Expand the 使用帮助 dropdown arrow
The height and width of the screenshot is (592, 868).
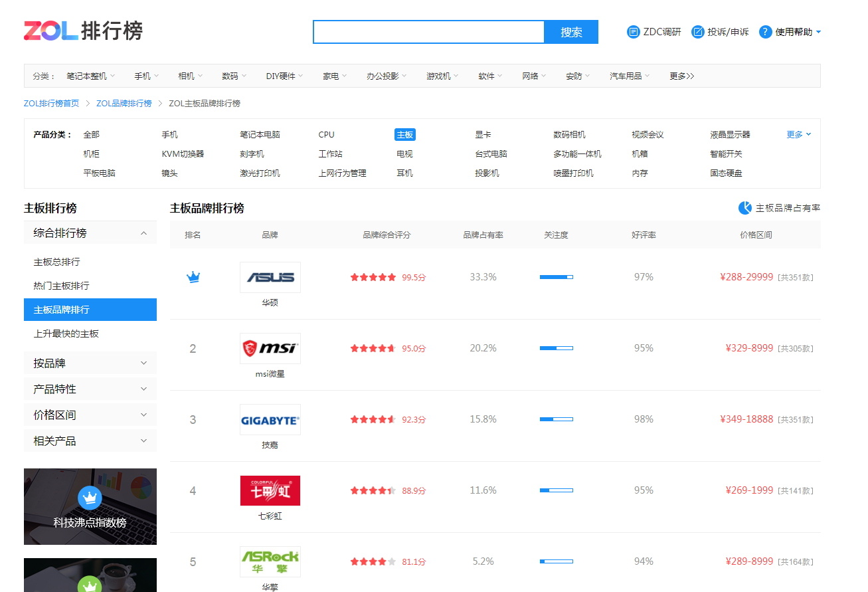tap(818, 32)
